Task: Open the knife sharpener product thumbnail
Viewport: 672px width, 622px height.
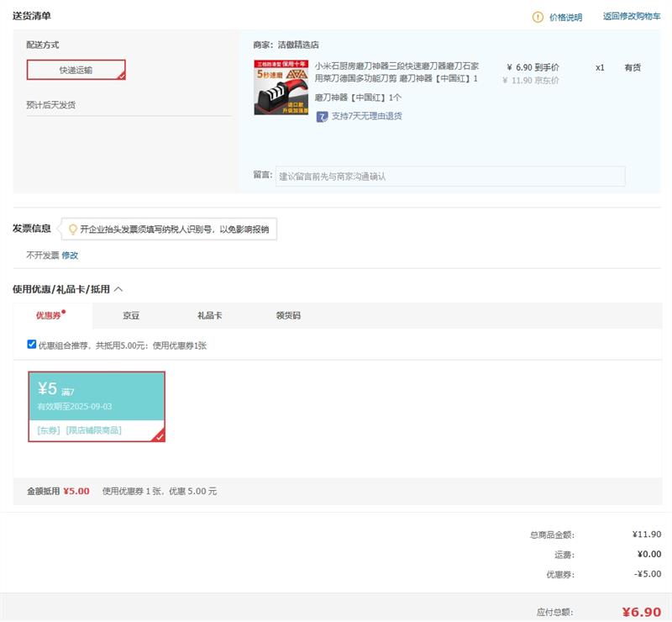Action: [281, 87]
